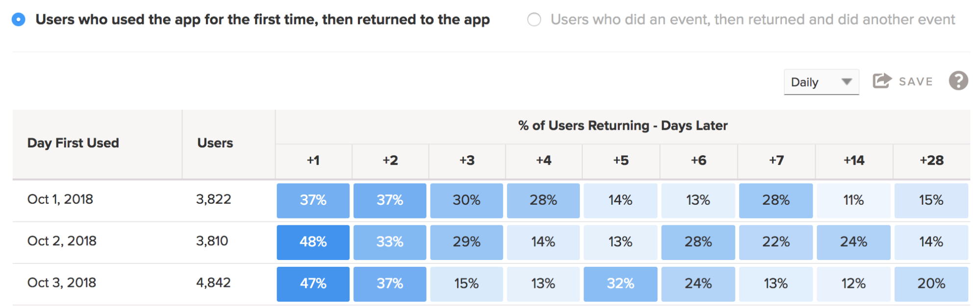Click the +28 days column header
The width and height of the screenshot is (980, 308).
(x=931, y=161)
